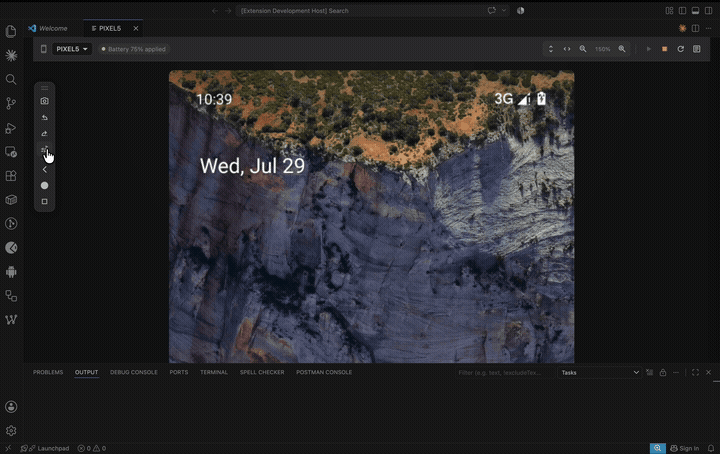
Task: Click the emulator settings sliders icon
Action: 44,150
